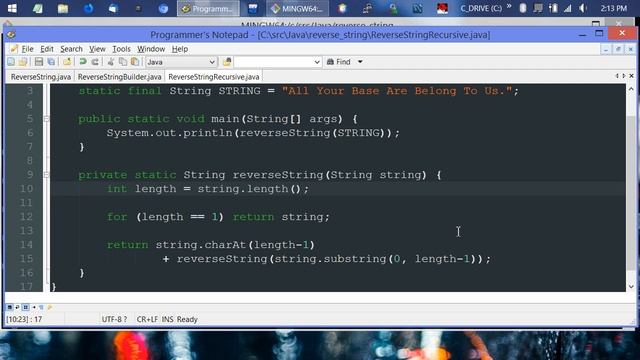Viewport: 640px width, 360px height.
Task: Click the tab scroll left arrow
Action: click(x=617, y=76)
